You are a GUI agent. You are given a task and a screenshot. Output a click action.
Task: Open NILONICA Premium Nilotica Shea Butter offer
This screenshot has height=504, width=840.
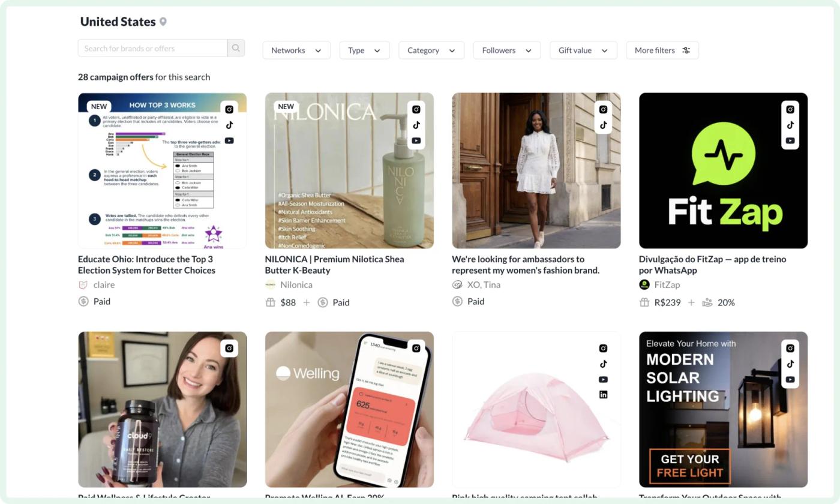pyautogui.click(x=334, y=265)
